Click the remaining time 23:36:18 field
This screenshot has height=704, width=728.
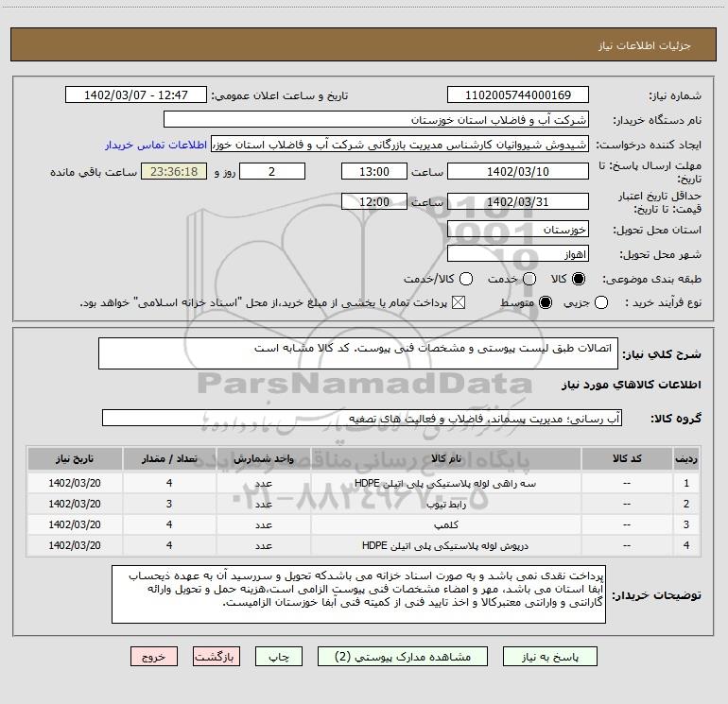click(174, 171)
